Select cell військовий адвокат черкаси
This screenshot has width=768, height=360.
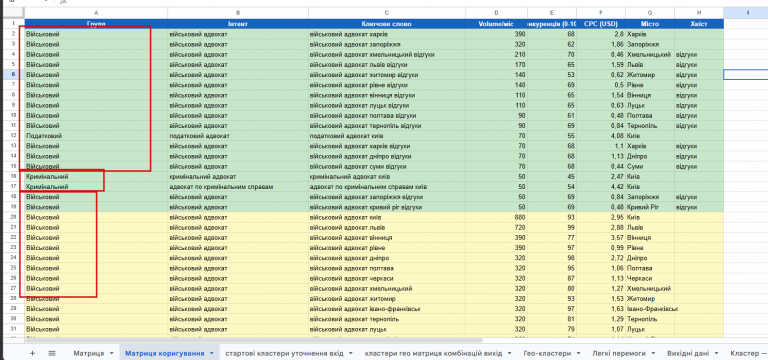pos(387,278)
